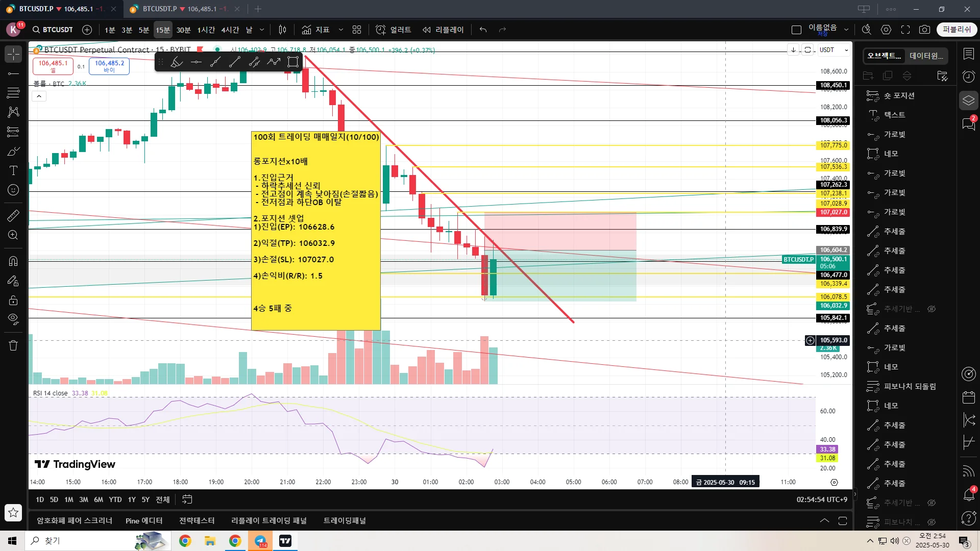Screen dimensions: 980x551
Task: Open Telegram from the Windows taskbar
Action: 260,541
